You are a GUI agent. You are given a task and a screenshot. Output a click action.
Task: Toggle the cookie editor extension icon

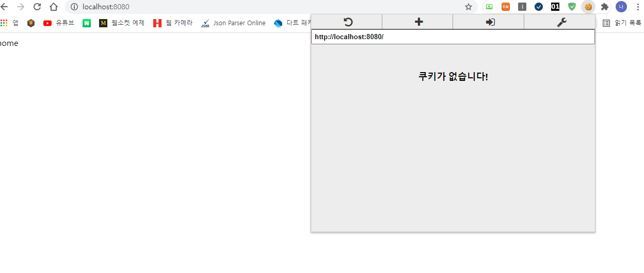coord(588,7)
